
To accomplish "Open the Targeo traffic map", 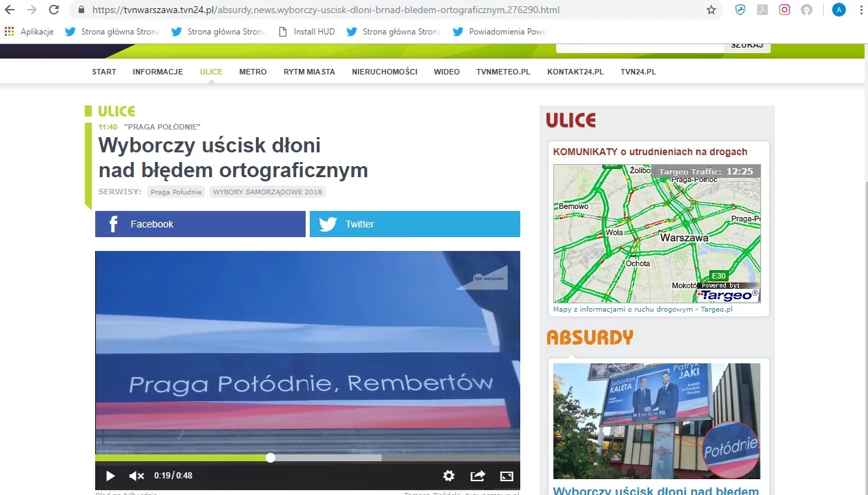I will [657, 233].
